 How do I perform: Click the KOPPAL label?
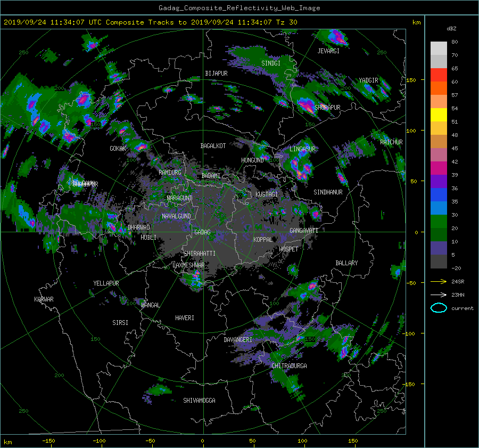pyautogui.click(x=263, y=239)
